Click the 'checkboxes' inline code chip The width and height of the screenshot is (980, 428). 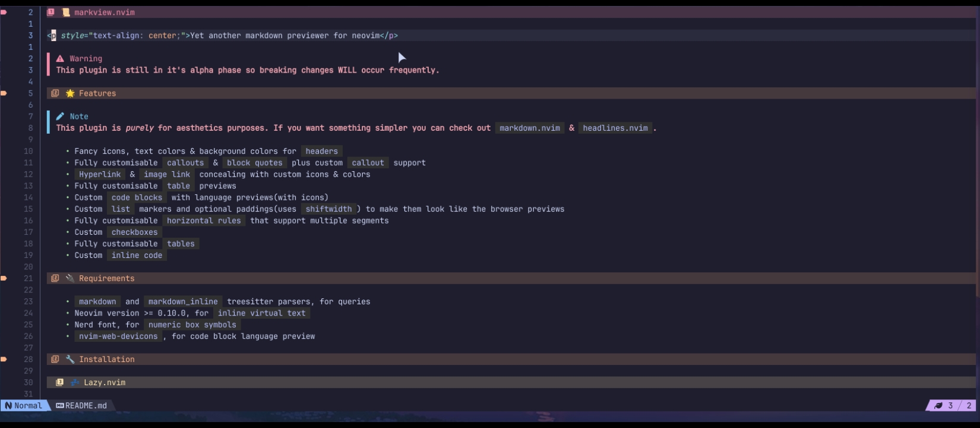(135, 232)
